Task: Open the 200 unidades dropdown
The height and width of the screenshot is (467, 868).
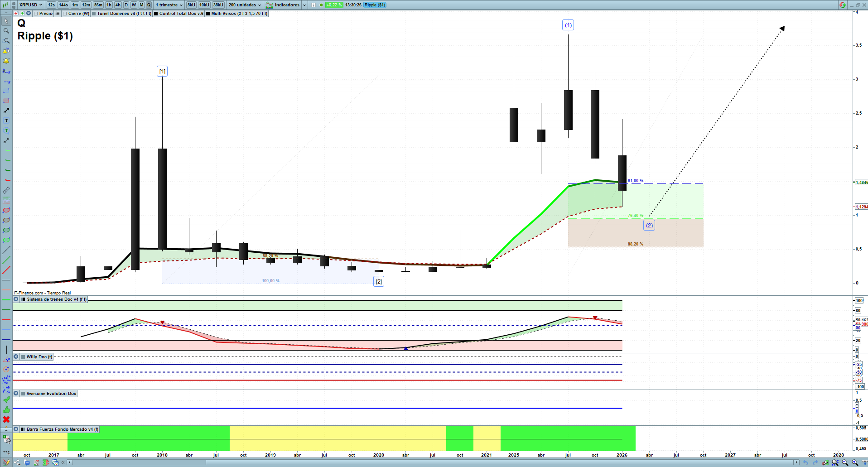Action: point(245,5)
